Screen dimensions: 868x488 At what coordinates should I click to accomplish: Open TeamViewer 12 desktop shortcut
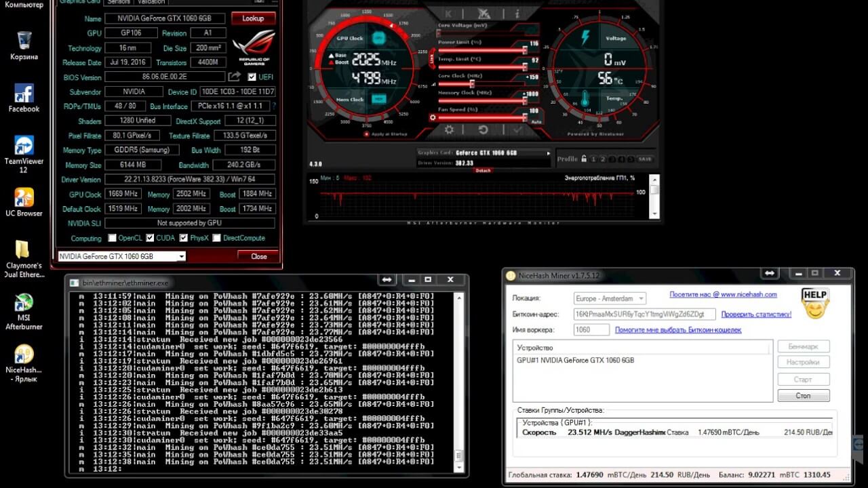[x=24, y=145]
